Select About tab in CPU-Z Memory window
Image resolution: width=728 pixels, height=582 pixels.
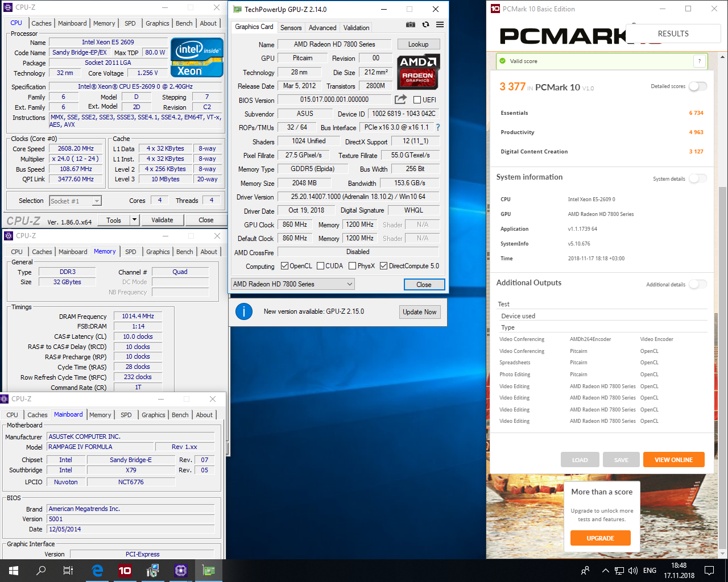click(209, 252)
